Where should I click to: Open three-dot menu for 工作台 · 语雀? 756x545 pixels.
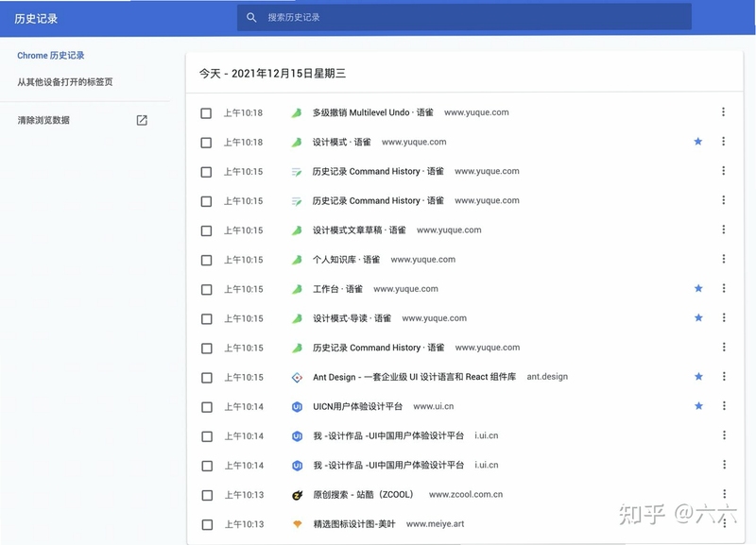click(x=724, y=288)
